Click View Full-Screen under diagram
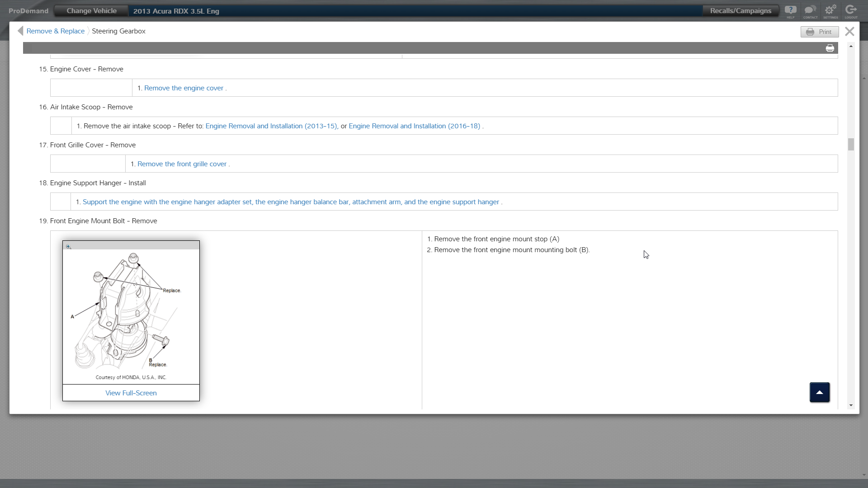 (131, 393)
